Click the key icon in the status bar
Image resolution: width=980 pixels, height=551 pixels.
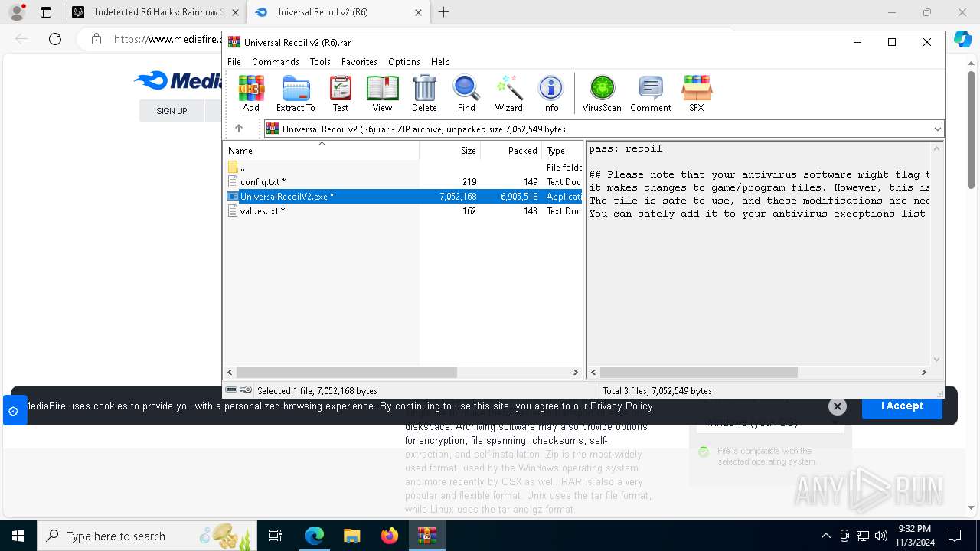[246, 390]
